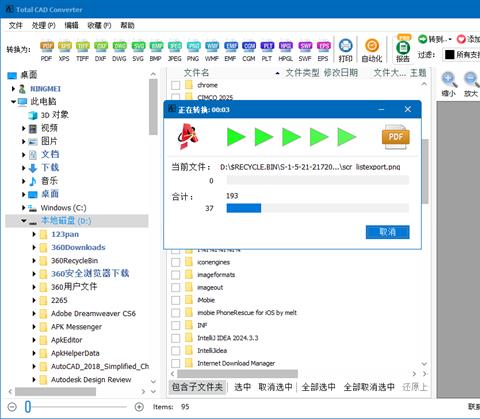This screenshot has width=480, height=419.
Task: Expand the Windows (C:) drive node
Action: click(23, 208)
